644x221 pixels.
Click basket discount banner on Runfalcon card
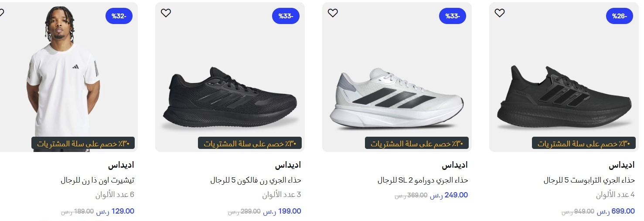point(250,143)
